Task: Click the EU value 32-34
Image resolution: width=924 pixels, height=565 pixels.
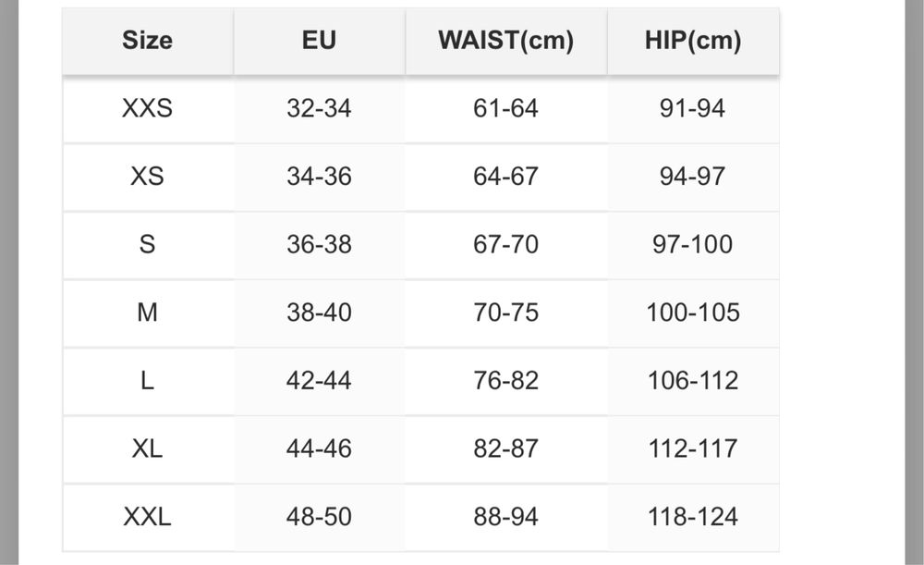Action: 319,108
